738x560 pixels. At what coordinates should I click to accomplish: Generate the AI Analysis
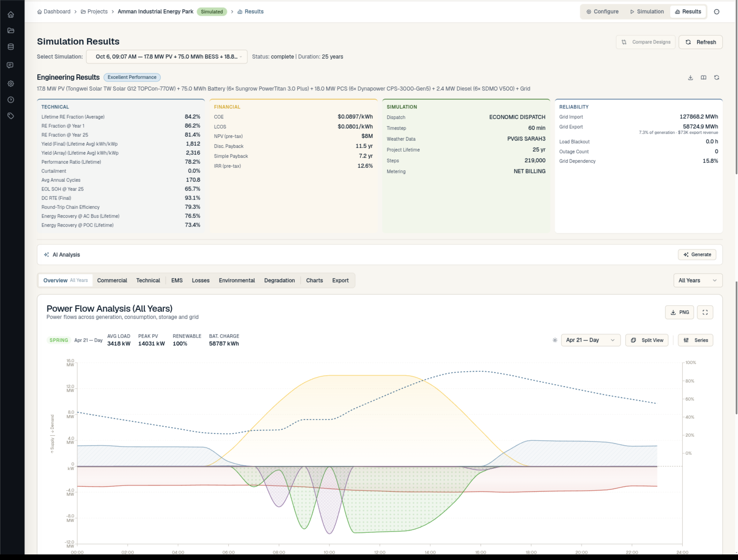click(697, 254)
